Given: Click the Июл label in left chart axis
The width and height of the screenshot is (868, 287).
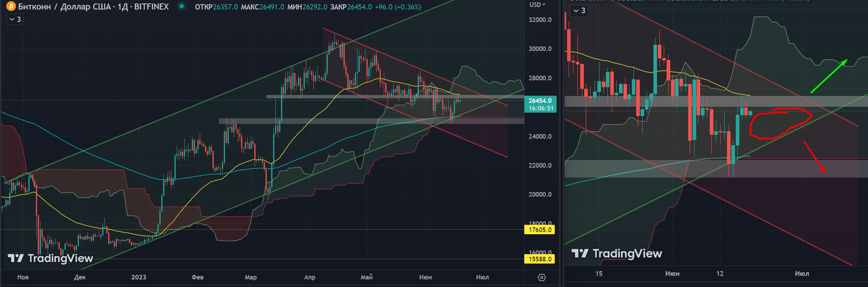Looking at the screenshot, I should point(482,277).
